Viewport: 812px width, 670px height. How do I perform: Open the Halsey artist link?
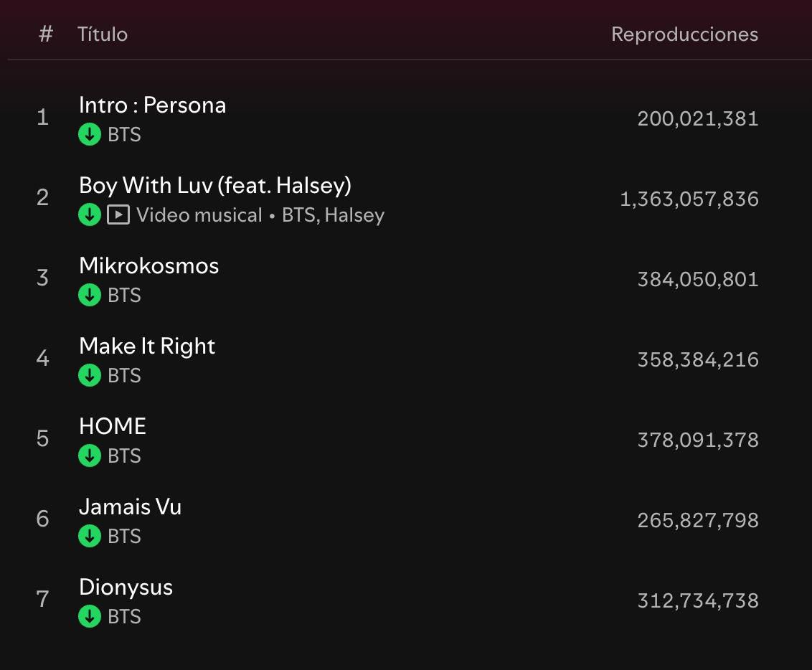coord(354,215)
